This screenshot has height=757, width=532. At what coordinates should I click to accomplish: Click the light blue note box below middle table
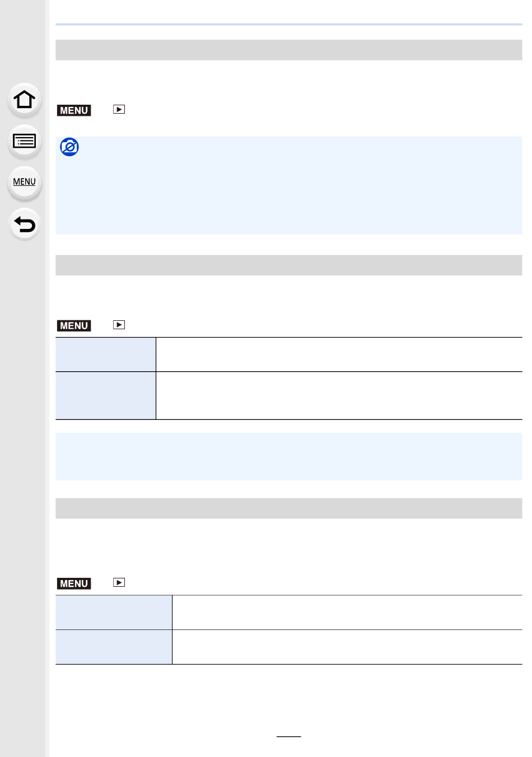click(288, 456)
